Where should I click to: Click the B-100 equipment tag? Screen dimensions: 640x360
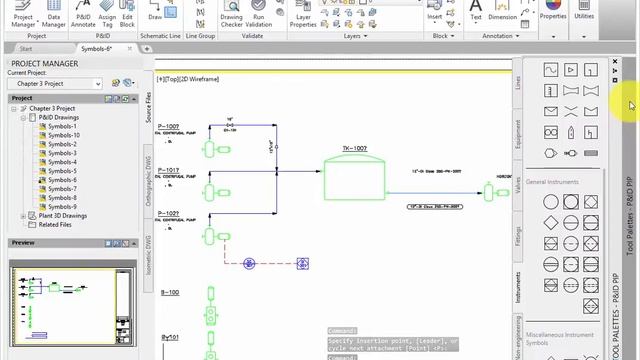point(170,293)
